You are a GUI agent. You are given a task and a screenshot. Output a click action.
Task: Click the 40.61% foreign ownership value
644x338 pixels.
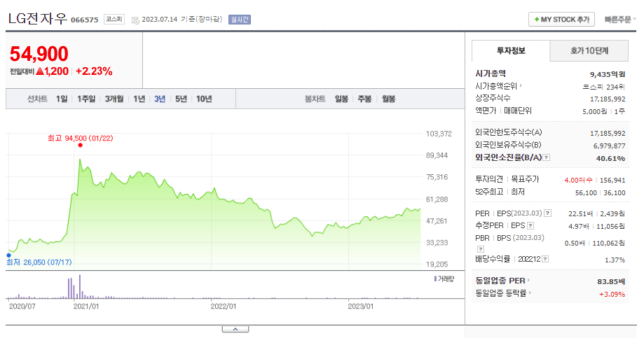tap(611, 158)
